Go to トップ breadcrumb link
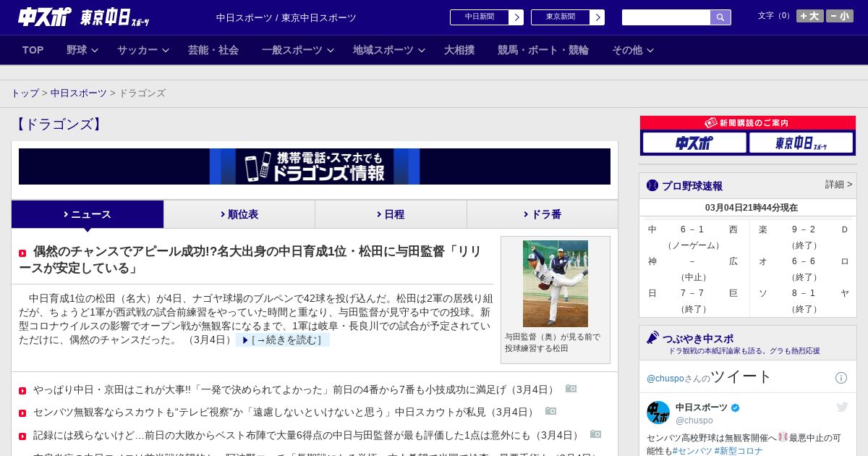The height and width of the screenshot is (456, 868). click(25, 93)
